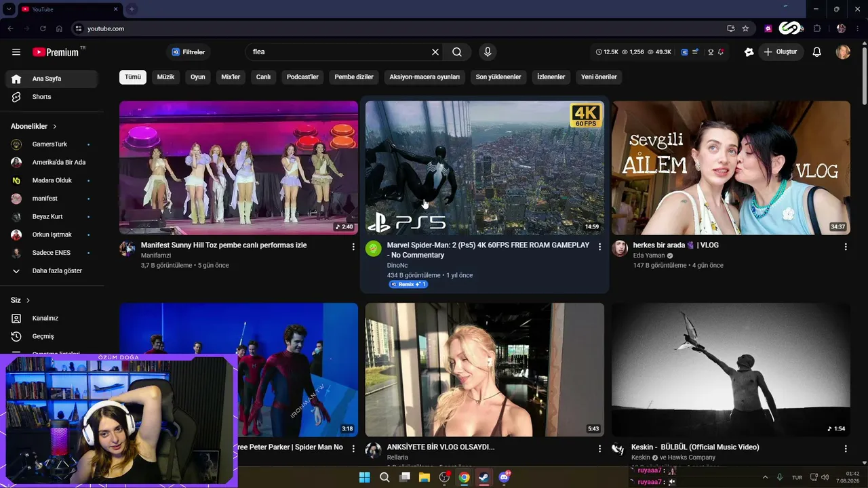Toggle the TUR keyboard language indicator
The width and height of the screenshot is (868, 488).
click(x=797, y=477)
